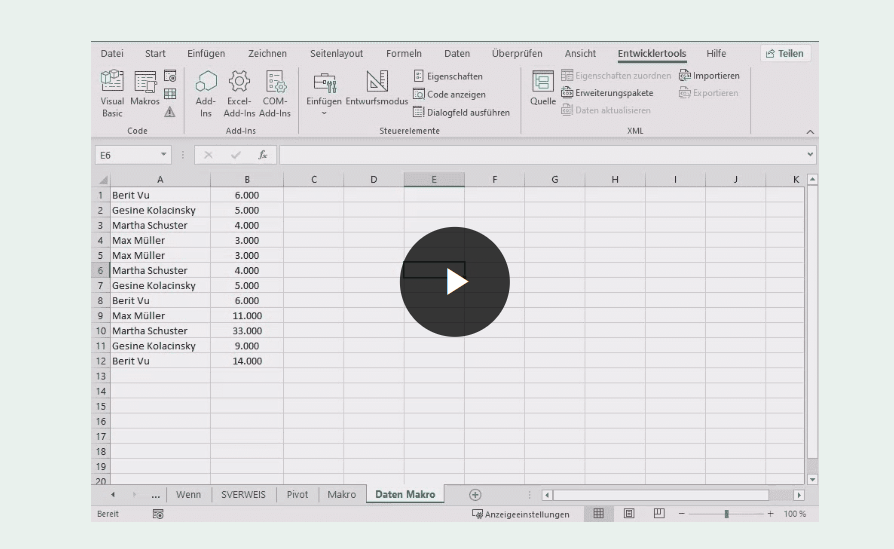
Task: Open Eigenschaften in Steuerelemente
Action: coord(448,76)
